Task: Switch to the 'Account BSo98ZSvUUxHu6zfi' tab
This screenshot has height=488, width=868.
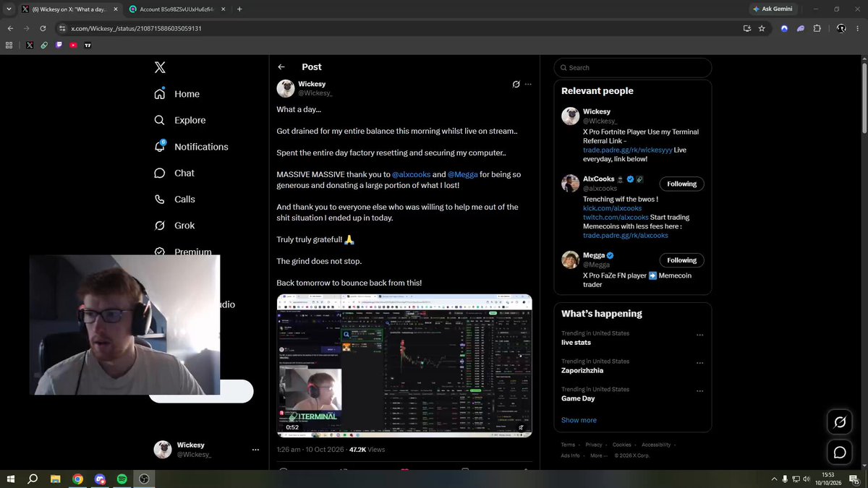Action: pos(177,9)
